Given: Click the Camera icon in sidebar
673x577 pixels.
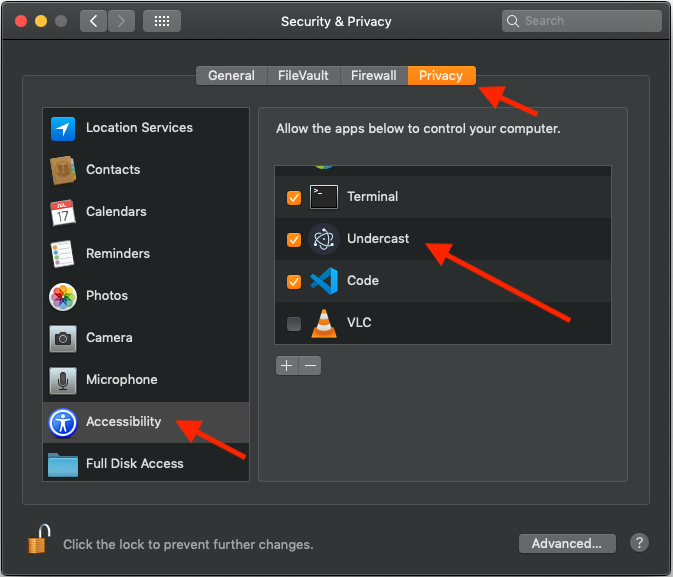Looking at the screenshot, I should point(63,338).
